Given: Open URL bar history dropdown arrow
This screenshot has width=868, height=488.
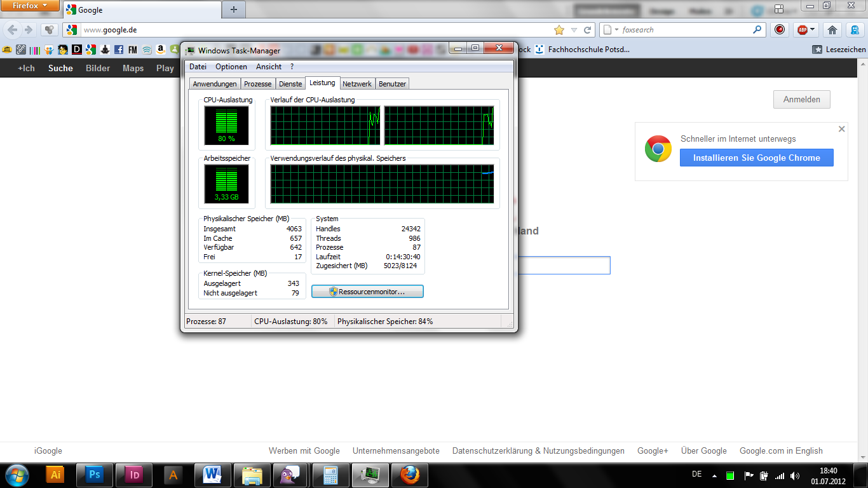Looking at the screenshot, I should click(x=574, y=30).
